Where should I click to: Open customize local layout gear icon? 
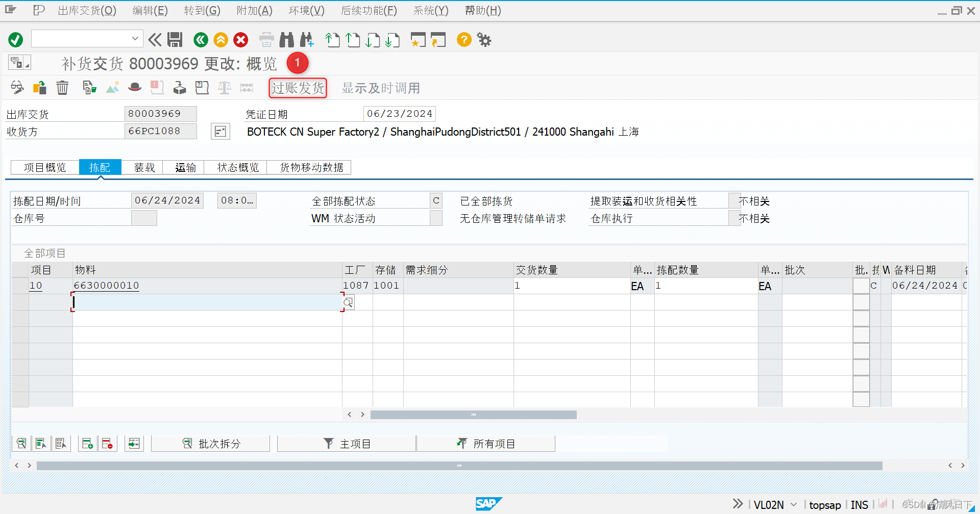pos(483,39)
